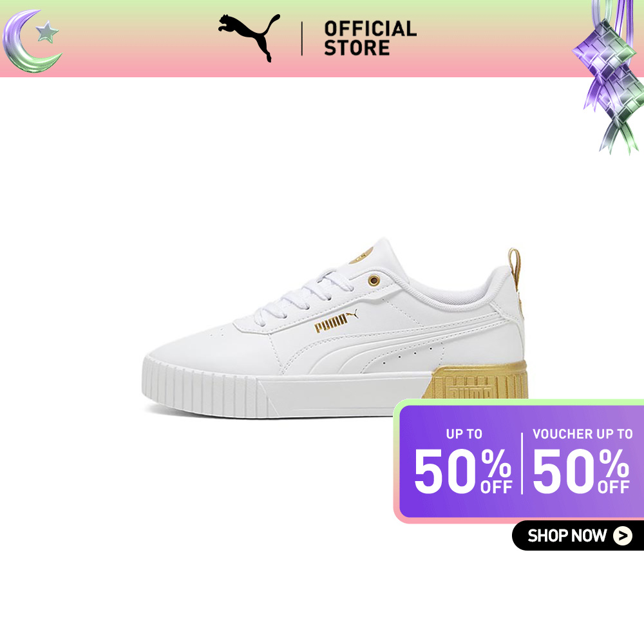Click the gold eyelet on the sneaker
644x644 pixels.
(374, 281)
